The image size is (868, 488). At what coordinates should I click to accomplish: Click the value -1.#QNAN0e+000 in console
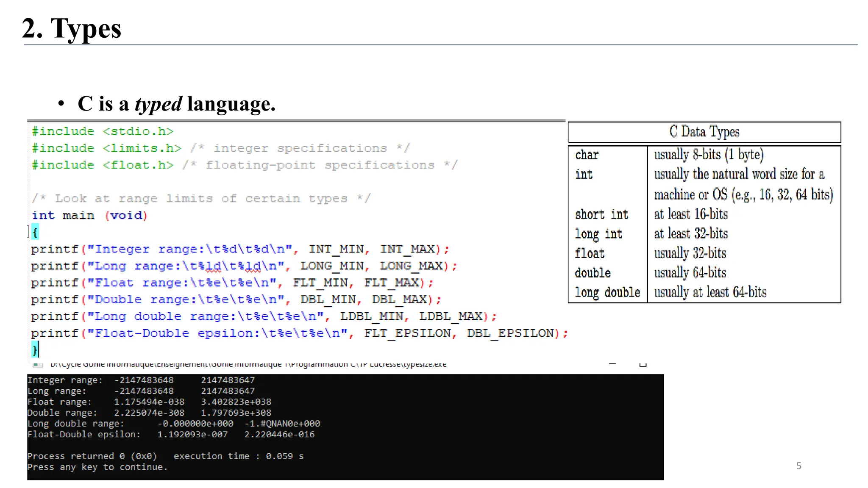coord(282,424)
